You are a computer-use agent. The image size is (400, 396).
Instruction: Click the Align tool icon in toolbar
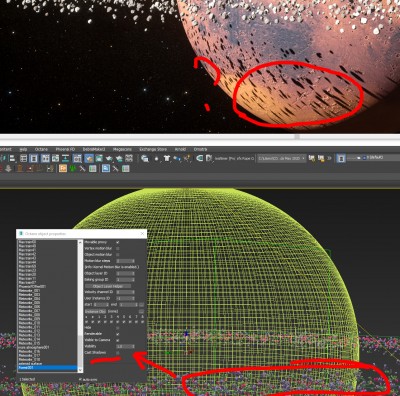[x=13, y=158]
